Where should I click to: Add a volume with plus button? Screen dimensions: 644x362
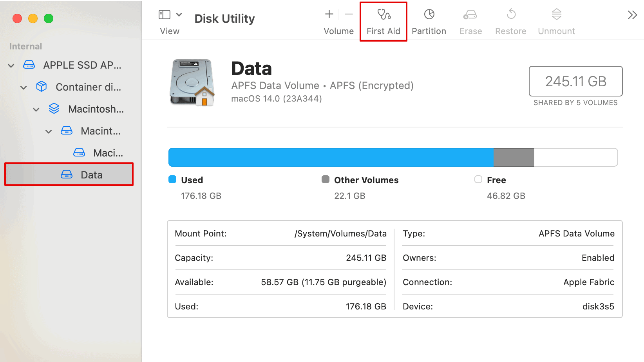point(329,15)
